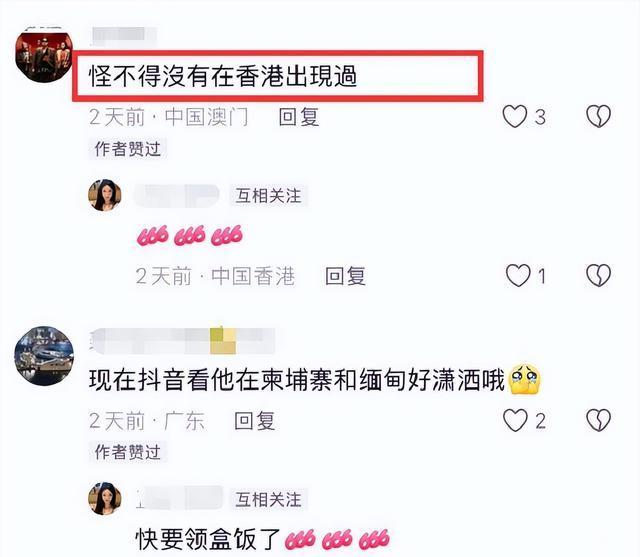Open replier avatar above 快要领盒饭了

click(x=105, y=499)
